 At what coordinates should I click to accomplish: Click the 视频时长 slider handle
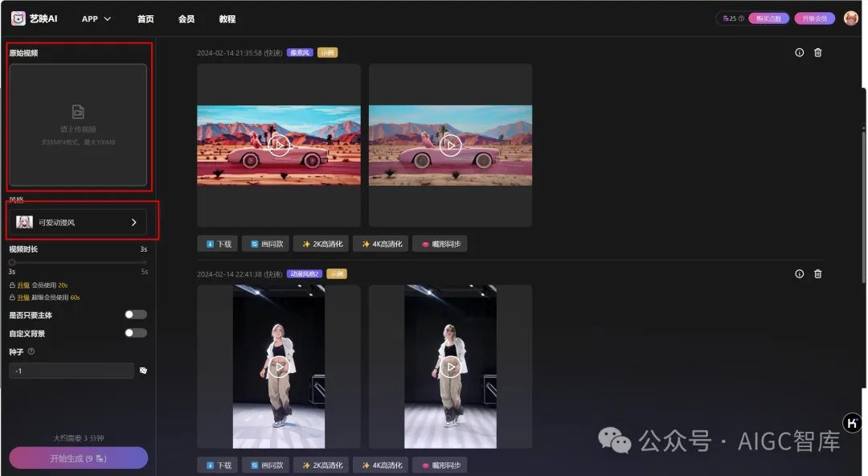tap(12, 262)
